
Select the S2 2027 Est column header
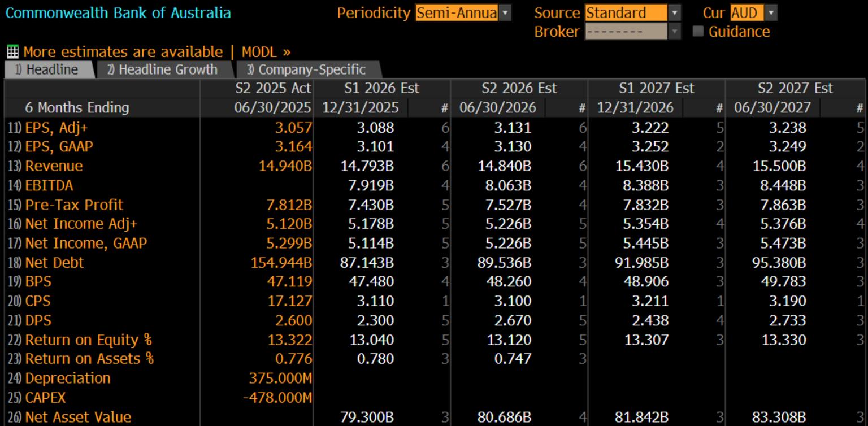795,88
